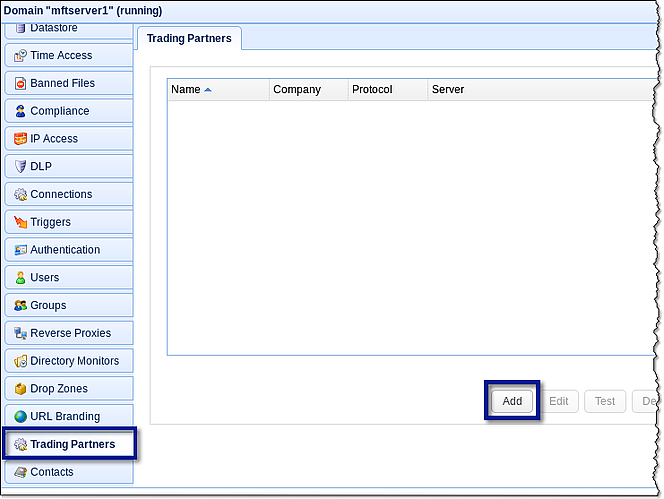The height and width of the screenshot is (499, 664).
Task: Click the Users person icon
Action: click(x=20, y=278)
